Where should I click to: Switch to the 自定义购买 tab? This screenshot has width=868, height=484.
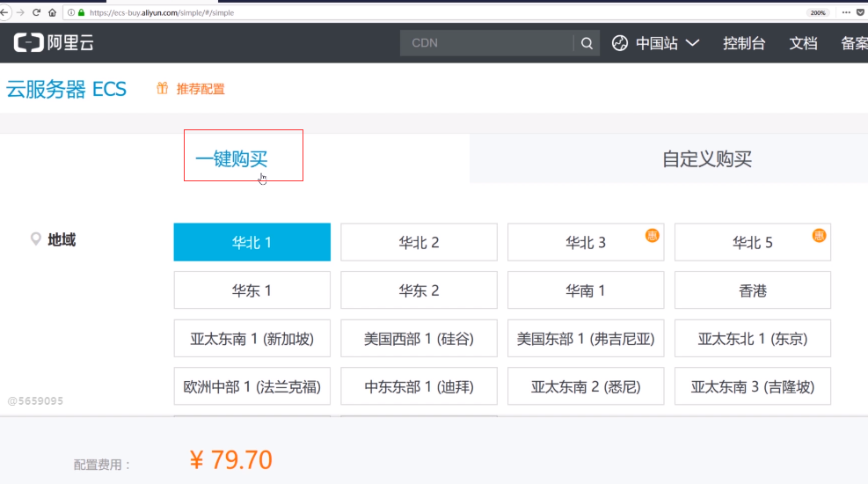[x=707, y=159]
